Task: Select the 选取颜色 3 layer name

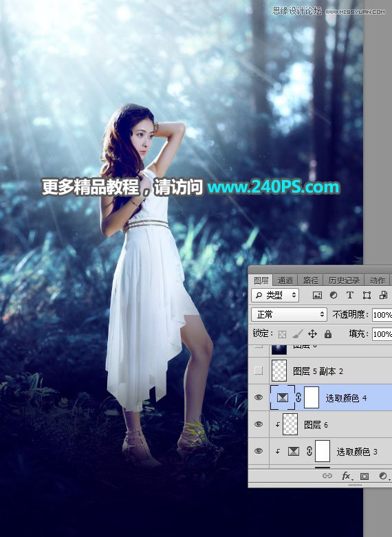Action: pyautogui.click(x=357, y=452)
